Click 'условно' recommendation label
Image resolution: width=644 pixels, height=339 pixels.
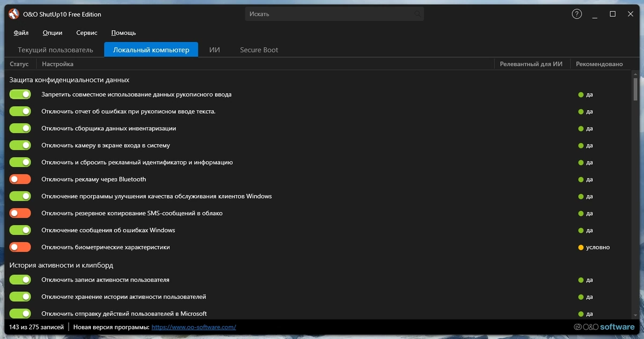598,248
